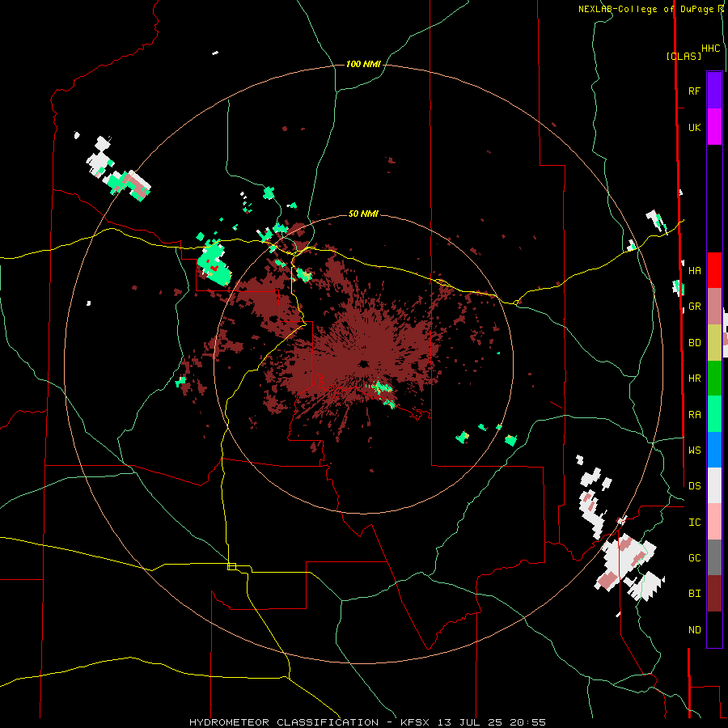The width and height of the screenshot is (728, 728).
Task: Click the magenta UK legend color swatch
Action: tap(714, 127)
